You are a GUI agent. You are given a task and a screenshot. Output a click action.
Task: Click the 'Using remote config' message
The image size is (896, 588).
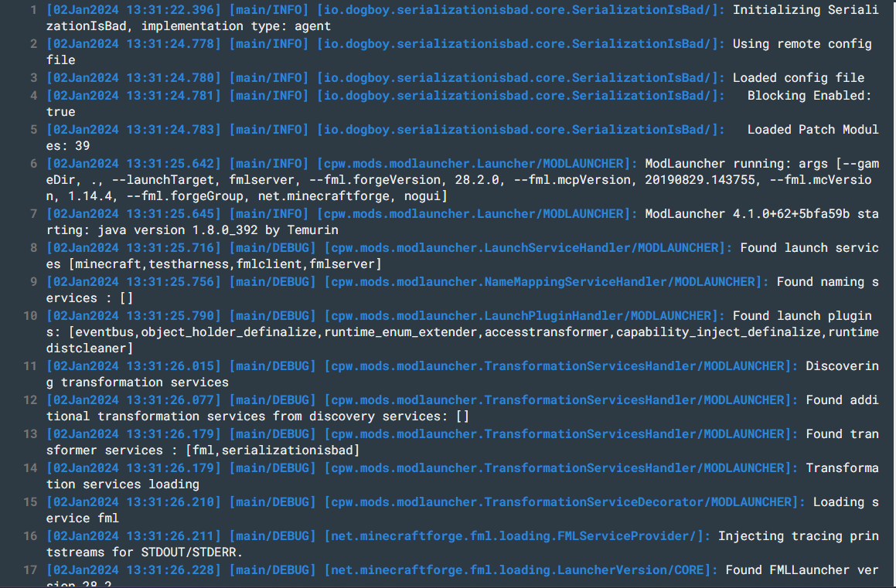pyautogui.click(x=802, y=44)
